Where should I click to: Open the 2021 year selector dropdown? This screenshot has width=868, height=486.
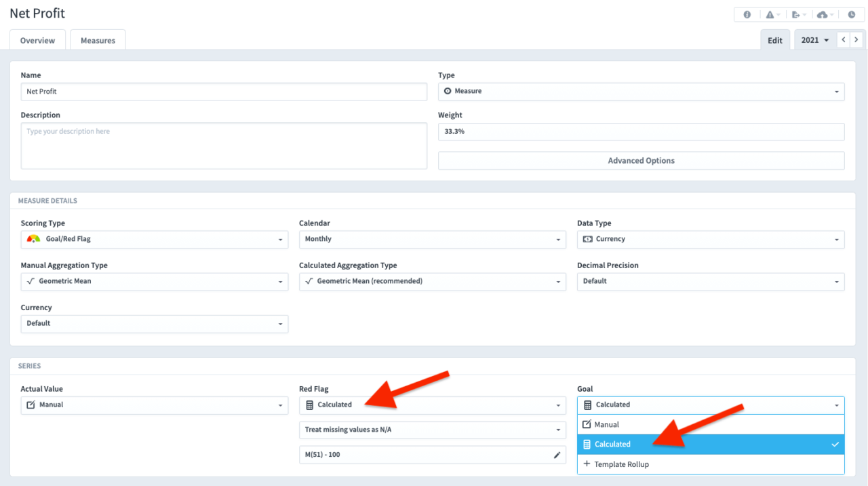pos(814,39)
